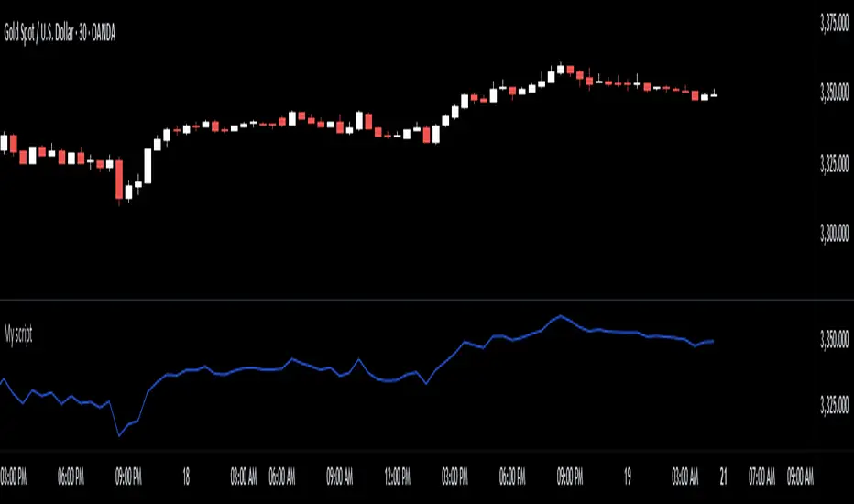Click the date label 18 on time axis
854x504 pixels.
coord(186,477)
